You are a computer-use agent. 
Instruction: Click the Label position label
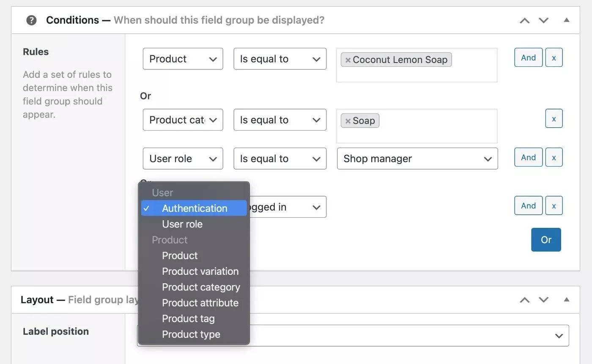pyautogui.click(x=56, y=331)
